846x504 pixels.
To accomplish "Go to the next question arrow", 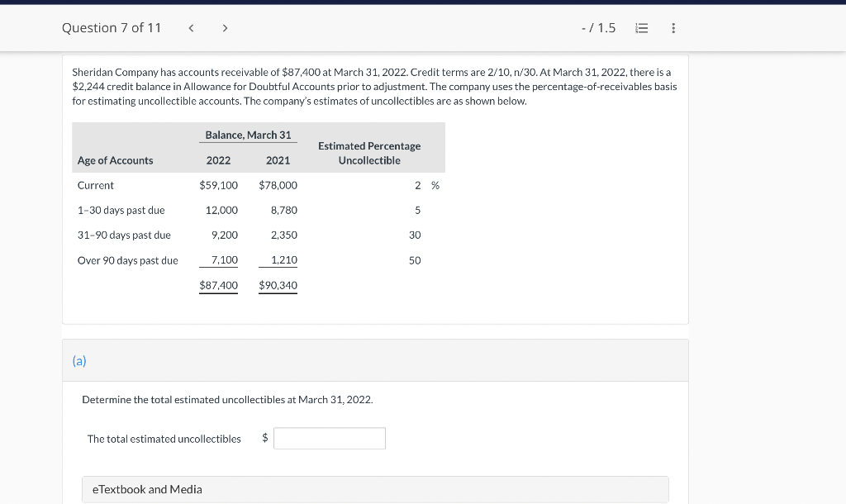I will [x=225, y=28].
